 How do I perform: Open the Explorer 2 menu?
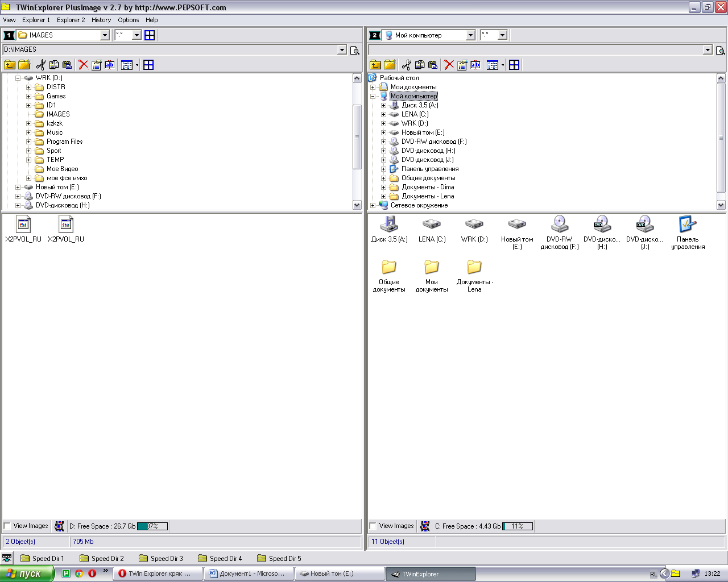pos(71,20)
